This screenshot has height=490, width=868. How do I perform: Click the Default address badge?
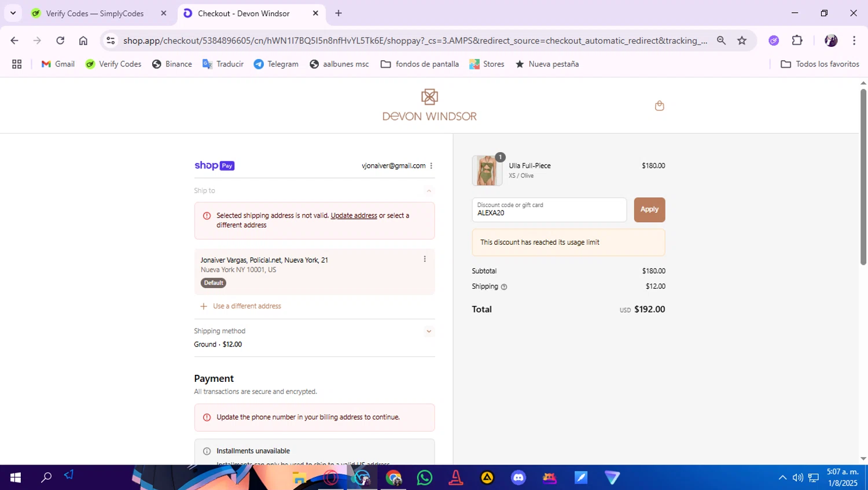coord(214,283)
